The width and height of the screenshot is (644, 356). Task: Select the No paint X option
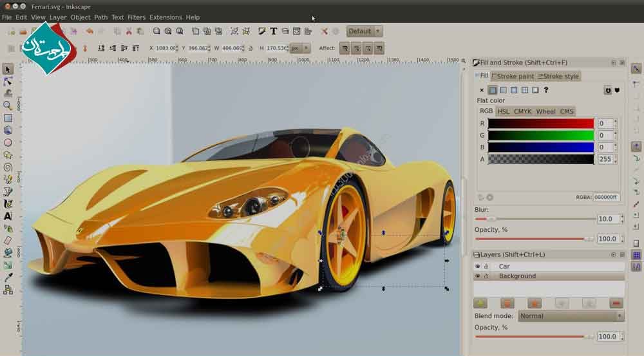tap(482, 90)
